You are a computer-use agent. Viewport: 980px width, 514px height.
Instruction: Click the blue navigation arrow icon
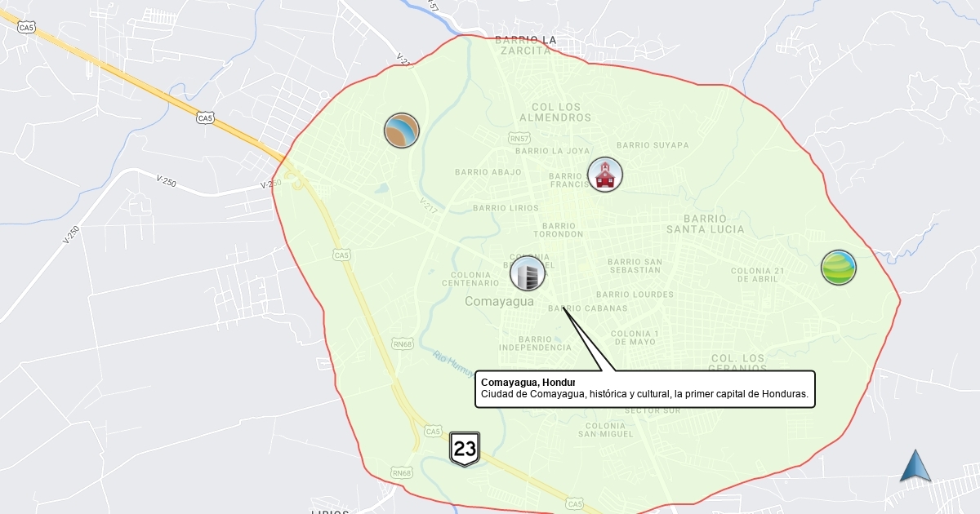915,466
